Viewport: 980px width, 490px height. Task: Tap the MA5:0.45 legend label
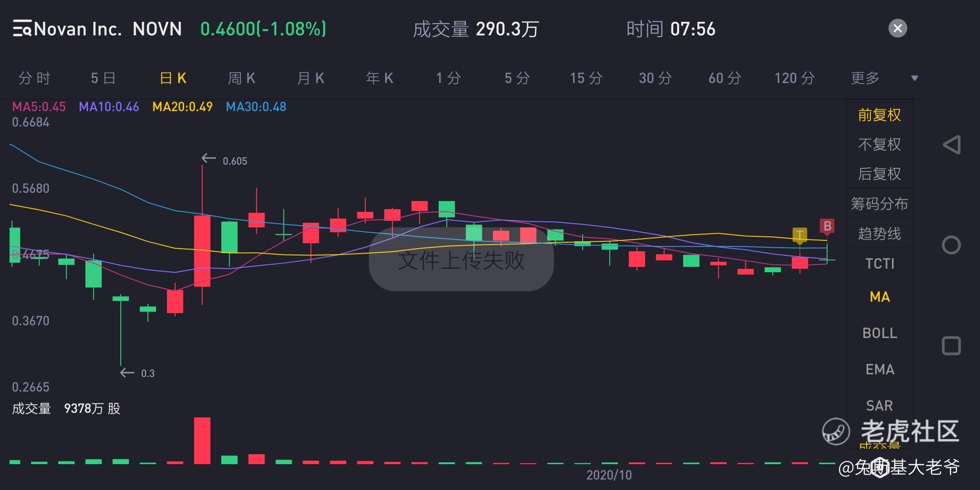click(39, 107)
